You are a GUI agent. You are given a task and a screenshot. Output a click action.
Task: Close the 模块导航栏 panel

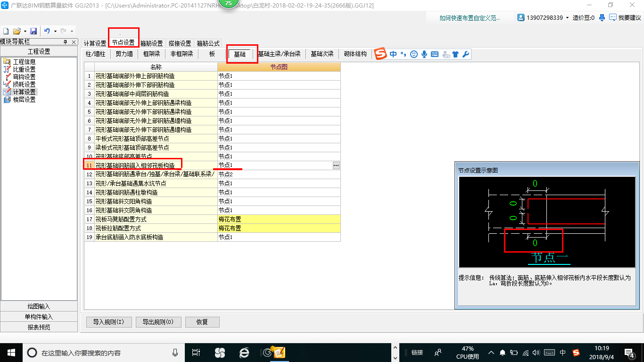tap(73, 42)
